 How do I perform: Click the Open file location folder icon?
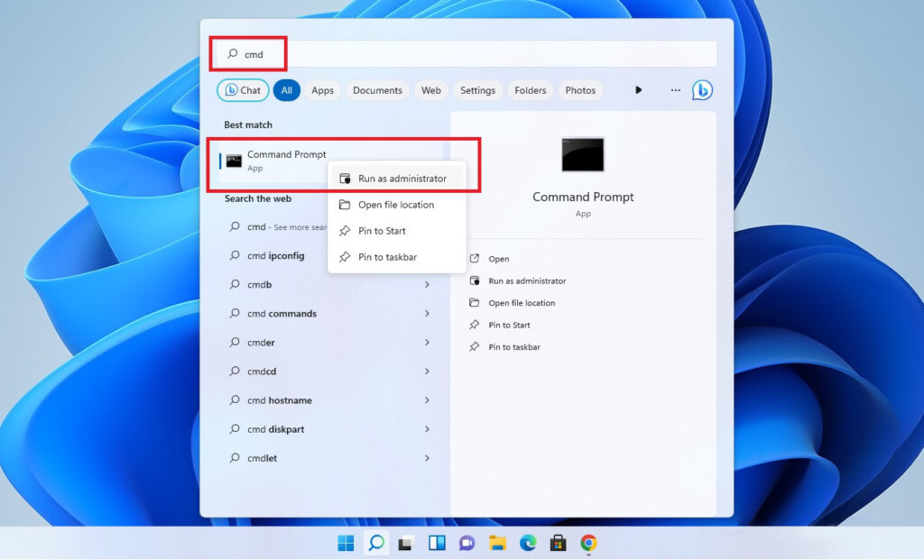346,205
